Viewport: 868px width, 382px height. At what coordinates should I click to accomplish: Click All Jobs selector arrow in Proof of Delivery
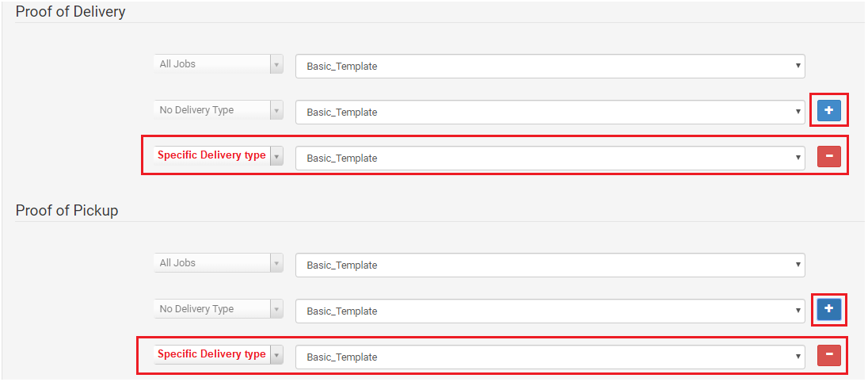276,64
